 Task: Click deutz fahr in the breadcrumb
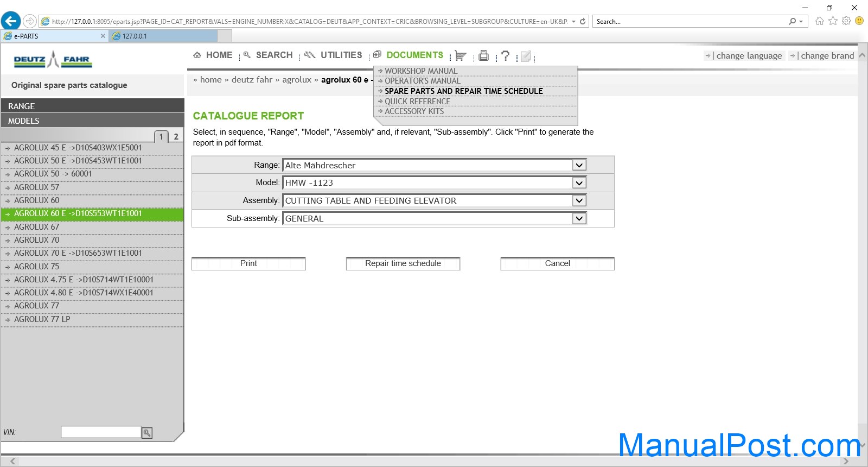(x=252, y=80)
